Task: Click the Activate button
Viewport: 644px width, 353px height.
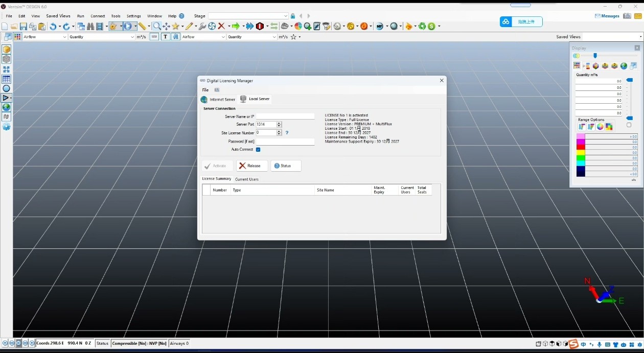Action: click(218, 166)
